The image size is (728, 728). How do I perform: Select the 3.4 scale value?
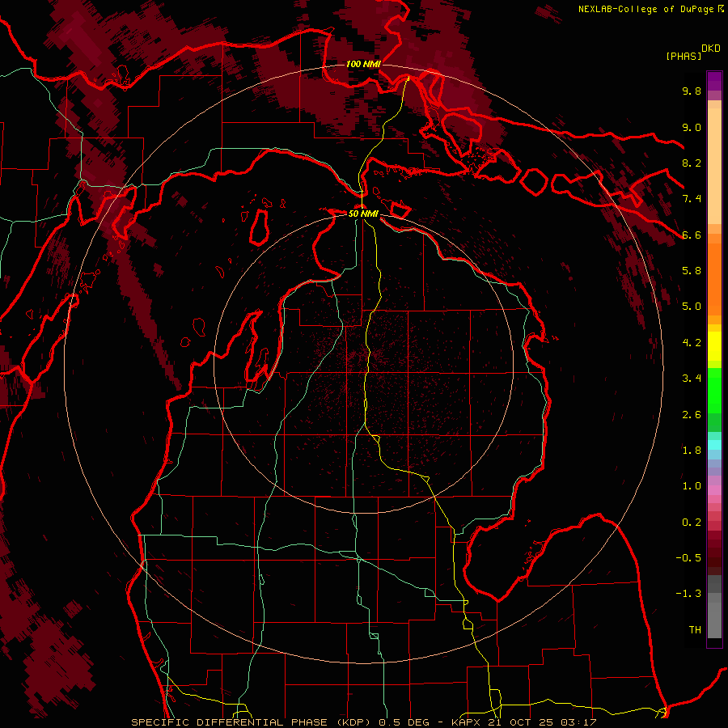(692, 379)
